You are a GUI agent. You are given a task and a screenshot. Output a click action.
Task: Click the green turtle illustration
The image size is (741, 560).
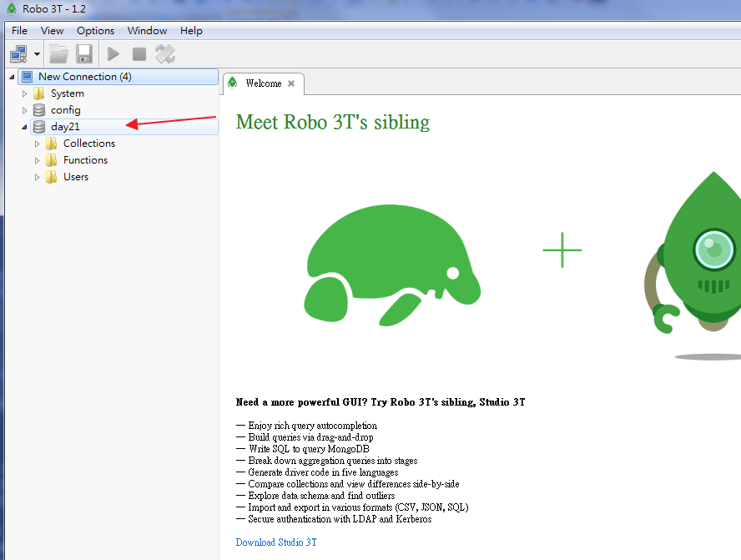(392, 265)
